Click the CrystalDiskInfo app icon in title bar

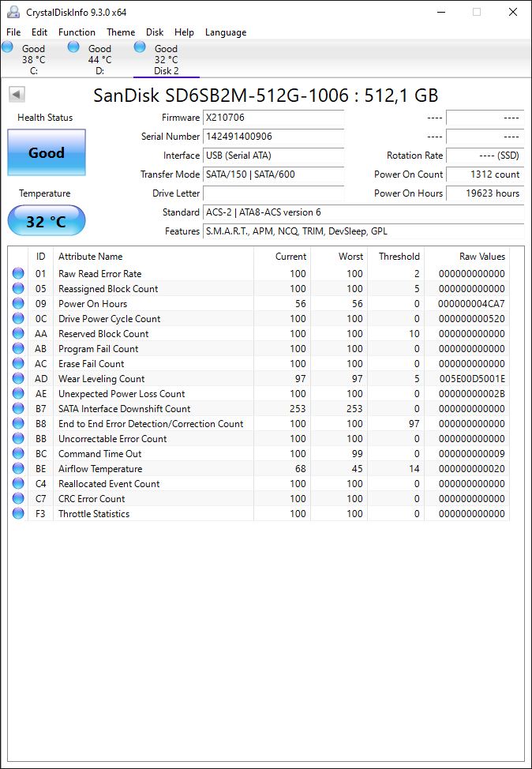[13, 13]
